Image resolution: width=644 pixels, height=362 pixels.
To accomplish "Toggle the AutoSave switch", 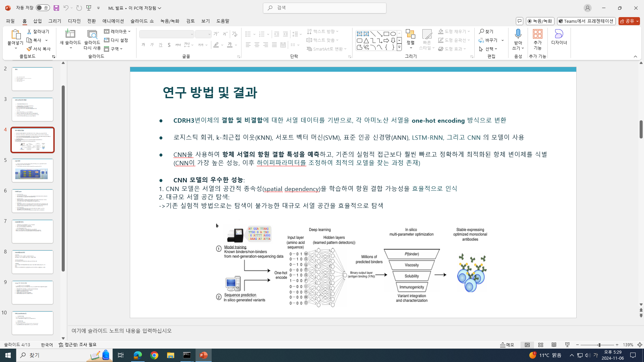I will [x=43, y=8].
